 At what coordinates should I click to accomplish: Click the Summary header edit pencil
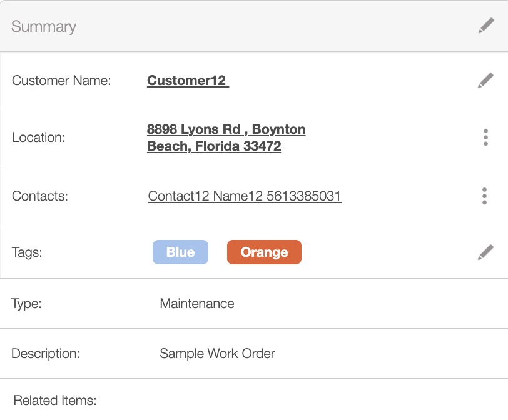[485, 26]
